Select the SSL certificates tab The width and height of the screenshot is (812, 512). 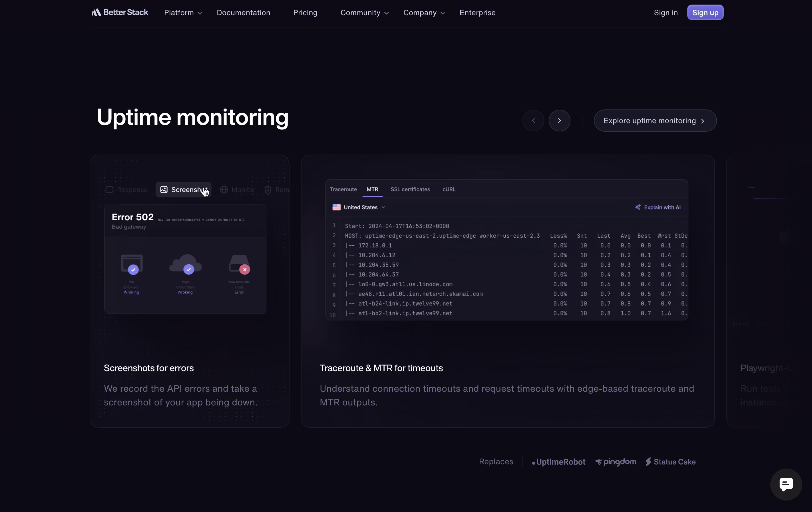pyautogui.click(x=410, y=189)
